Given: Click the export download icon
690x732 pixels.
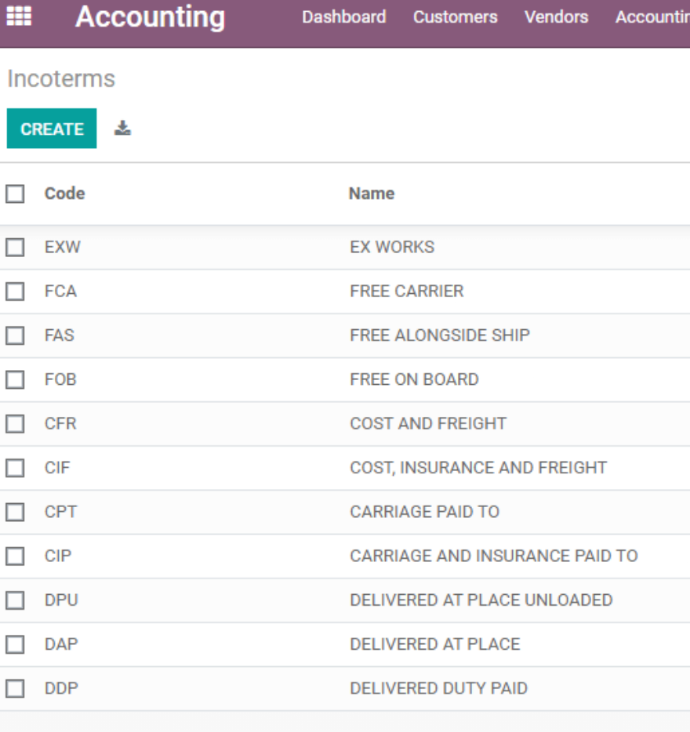Looking at the screenshot, I should (x=122, y=128).
